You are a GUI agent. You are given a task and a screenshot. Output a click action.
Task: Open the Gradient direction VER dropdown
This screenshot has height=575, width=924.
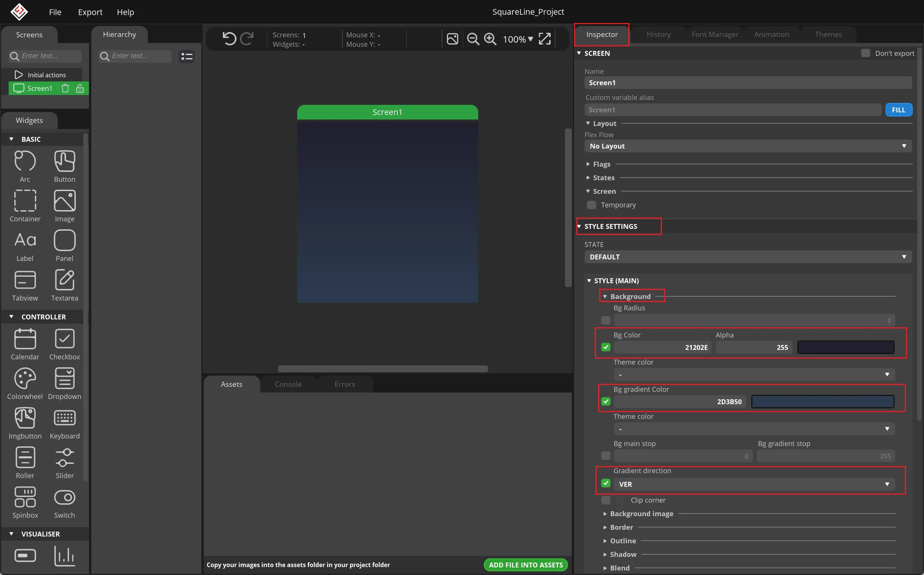point(754,484)
